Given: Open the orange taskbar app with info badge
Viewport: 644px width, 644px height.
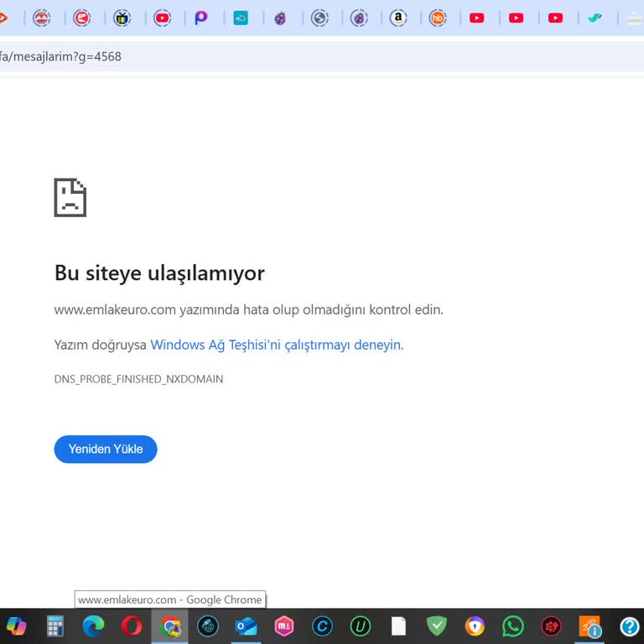Looking at the screenshot, I should (x=589, y=626).
